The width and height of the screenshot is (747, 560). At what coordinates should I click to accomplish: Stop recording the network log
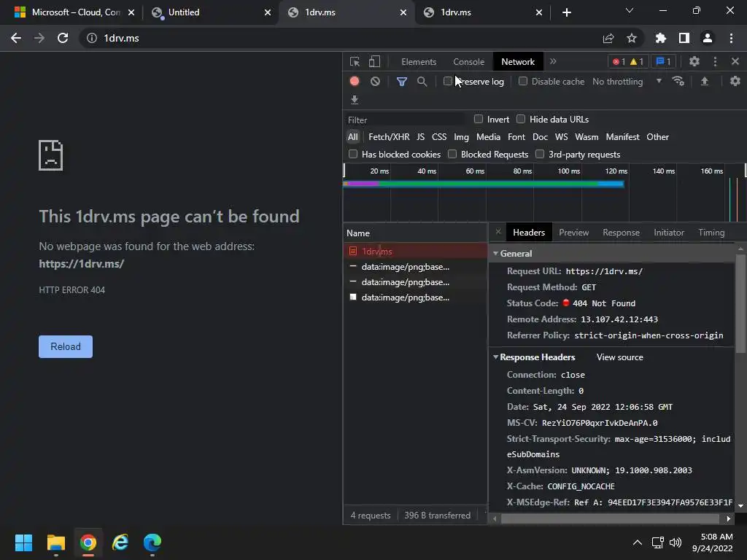point(355,82)
